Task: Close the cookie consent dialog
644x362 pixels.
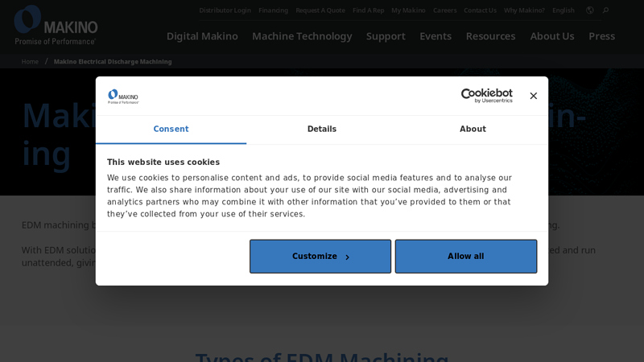Action: 533,96
